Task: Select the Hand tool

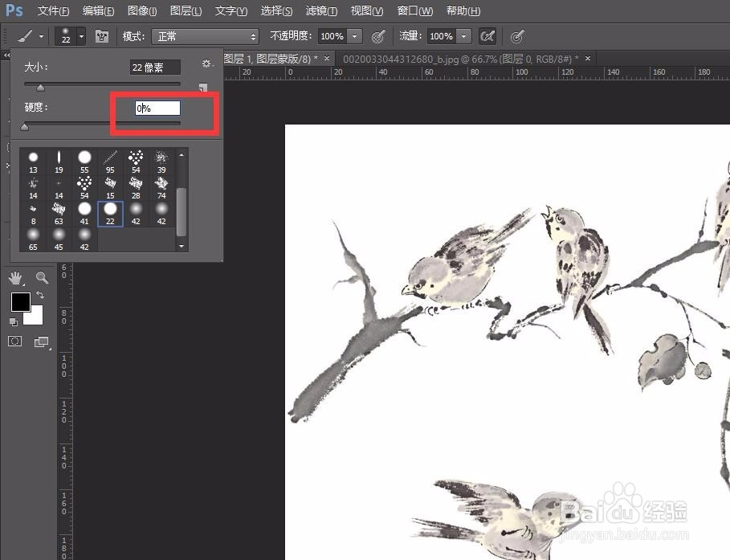Action: coord(15,278)
